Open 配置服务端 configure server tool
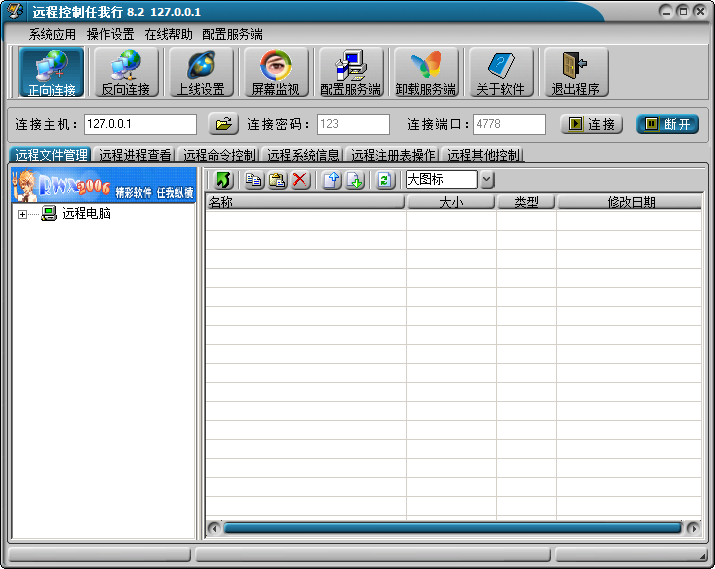Image resolution: width=715 pixels, height=569 pixels. pos(351,73)
